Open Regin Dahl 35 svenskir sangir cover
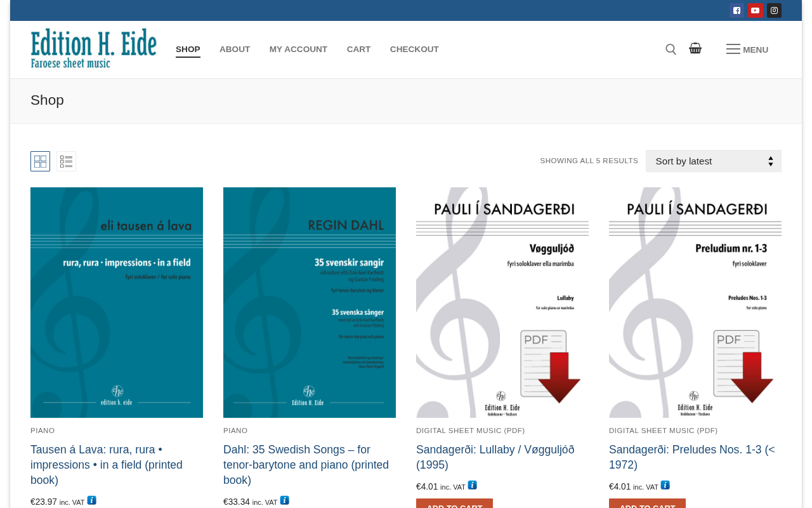The height and width of the screenshot is (508, 812). [x=310, y=302]
